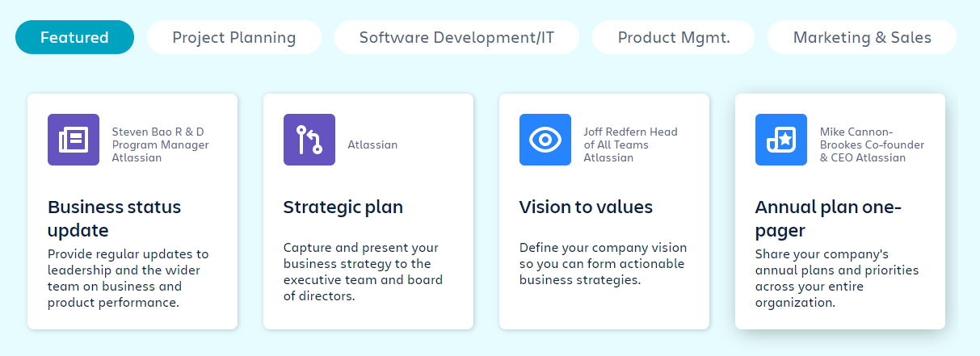Click the Mike Cannon-Brookes author text
Screen dimensions: 980x356
(872, 144)
